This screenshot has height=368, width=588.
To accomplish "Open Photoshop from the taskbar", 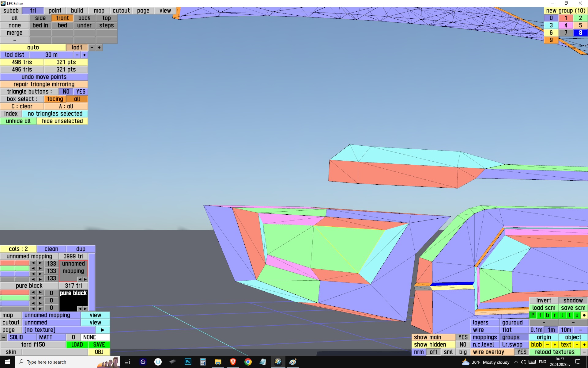I will pos(188,362).
